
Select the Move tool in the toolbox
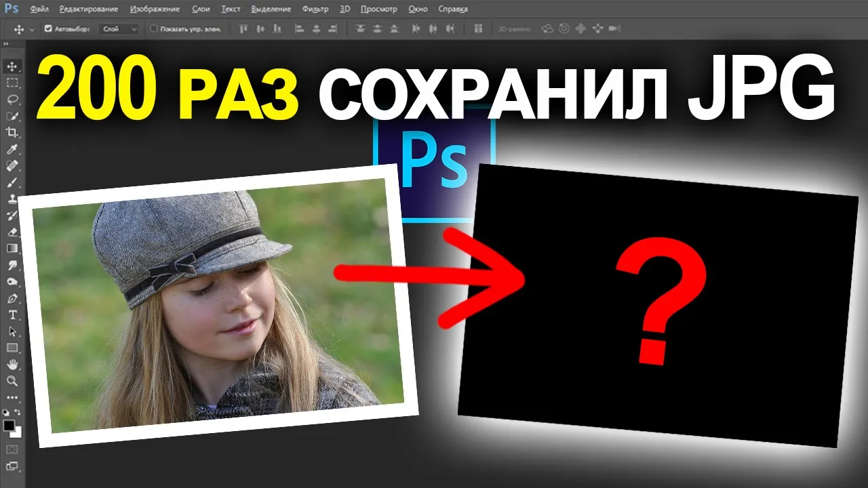(12, 66)
